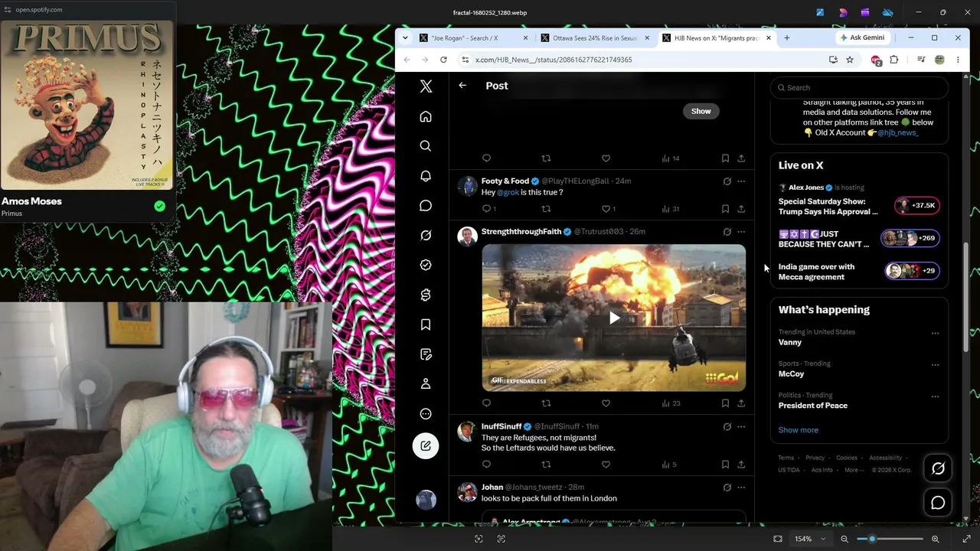This screenshot has width=980, height=551.
Task: Reload the page in Chrome
Action: click(x=443, y=60)
